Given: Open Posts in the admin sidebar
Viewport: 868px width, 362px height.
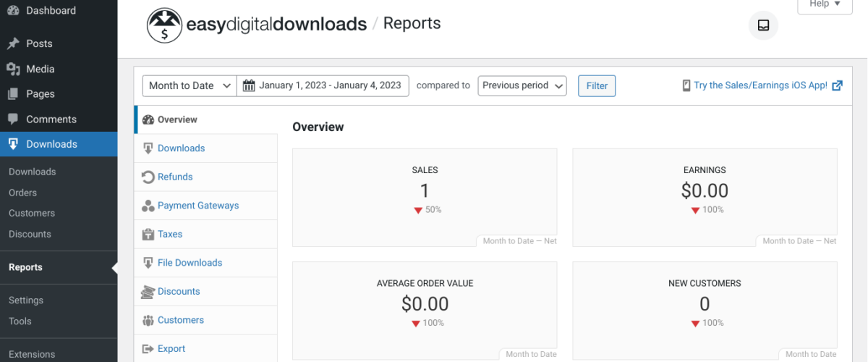Looking at the screenshot, I should point(59,43).
